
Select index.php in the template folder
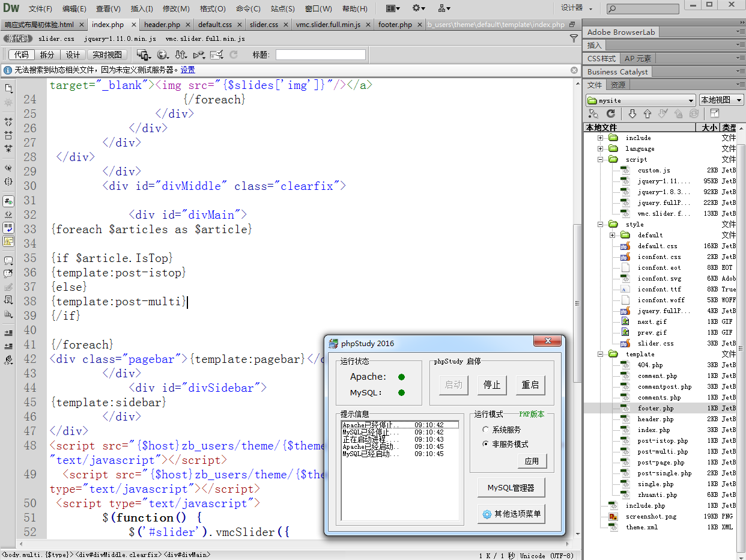(654, 430)
